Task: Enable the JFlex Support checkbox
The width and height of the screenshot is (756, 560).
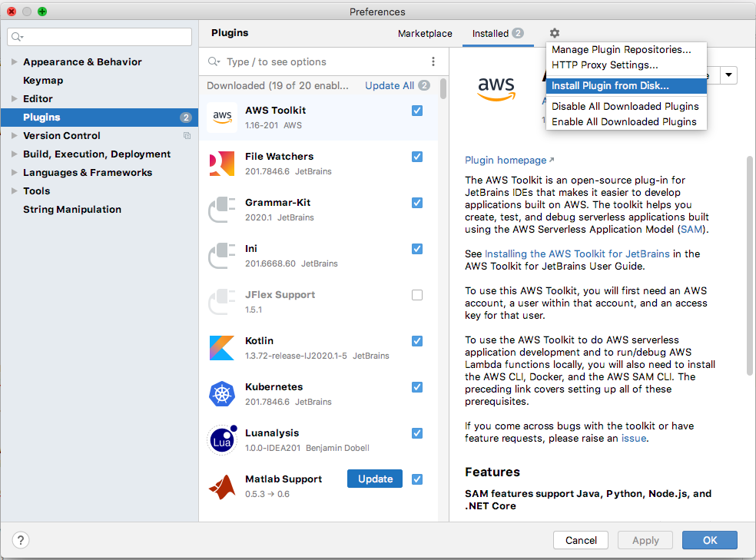Action: coord(417,295)
